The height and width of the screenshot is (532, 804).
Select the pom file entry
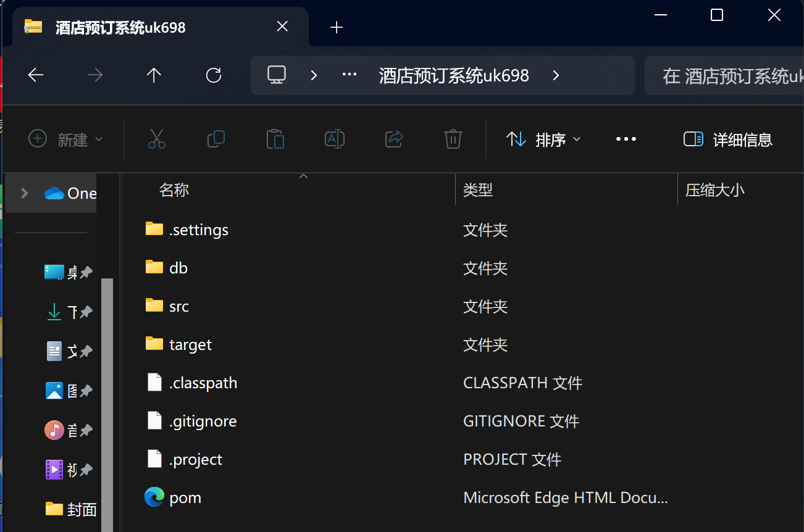185,497
